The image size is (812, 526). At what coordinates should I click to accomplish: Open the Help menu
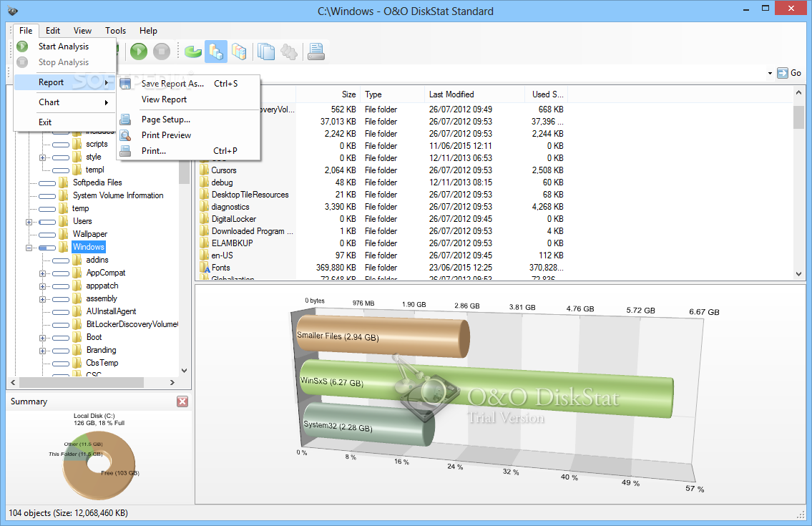click(x=148, y=31)
